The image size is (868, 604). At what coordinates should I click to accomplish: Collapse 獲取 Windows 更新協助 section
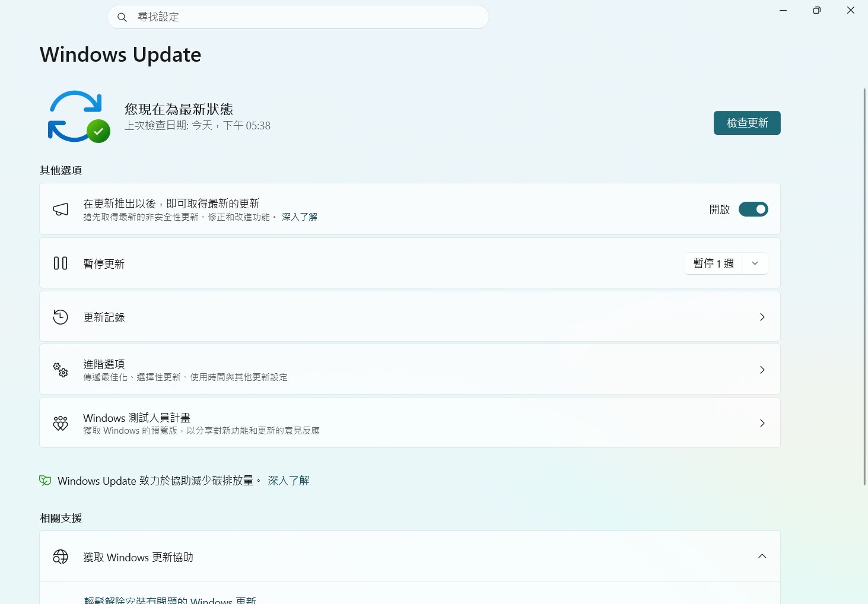coord(762,556)
